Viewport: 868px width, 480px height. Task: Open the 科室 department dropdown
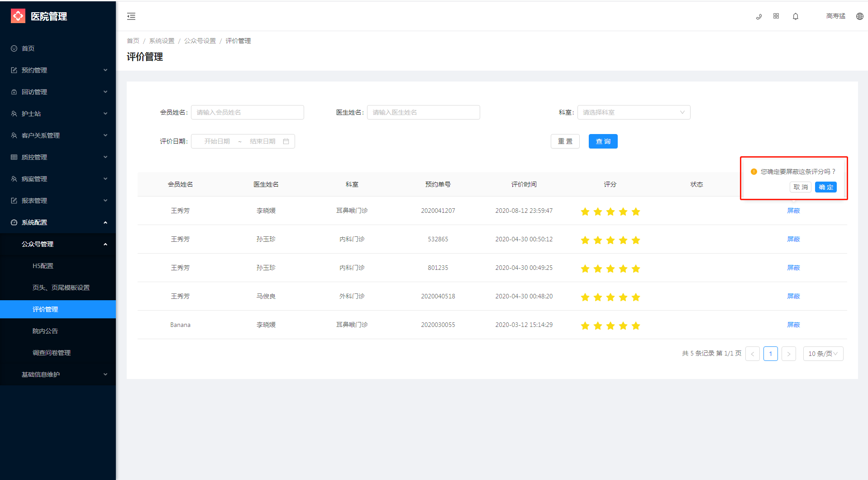point(634,112)
